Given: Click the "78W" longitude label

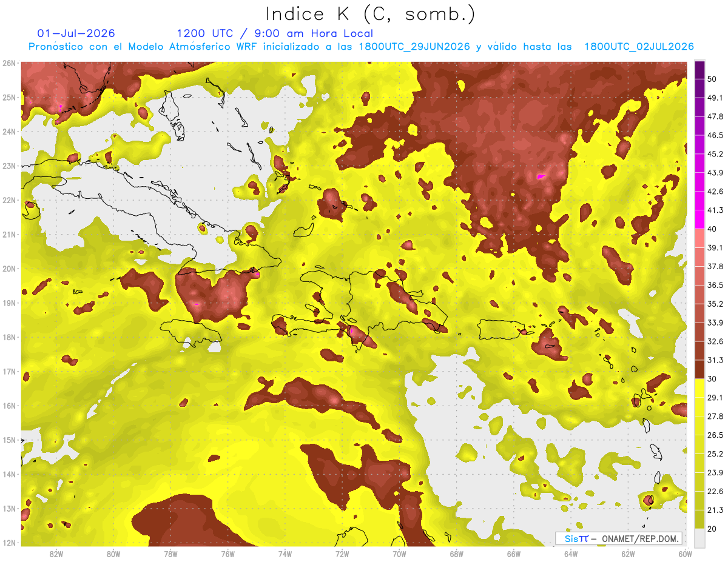Looking at the screenshot, I should (x=170, y=554).
